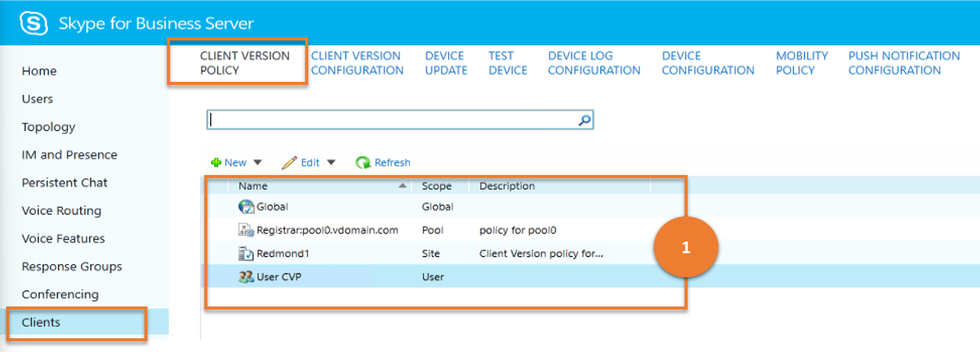This screenshot has height=352, width=980.
Task: Go to Home in sidebar
Action: [39, 71]
